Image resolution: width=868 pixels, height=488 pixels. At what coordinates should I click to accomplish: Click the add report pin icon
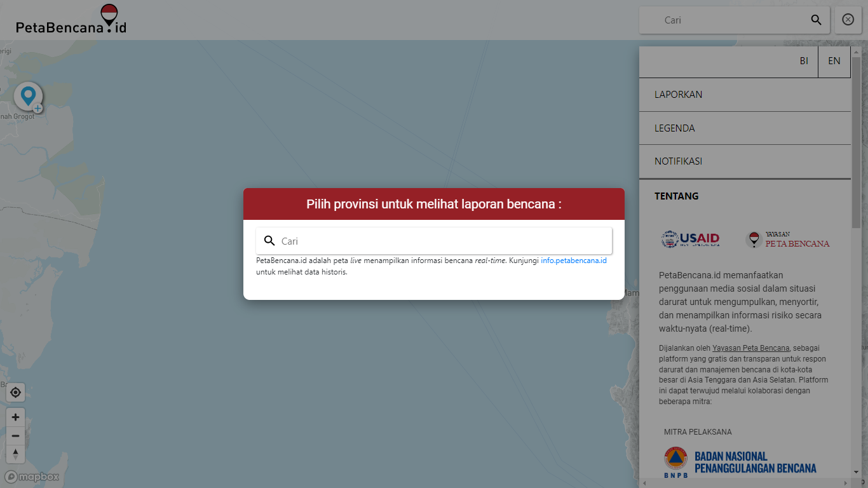[x=29, y=97]
